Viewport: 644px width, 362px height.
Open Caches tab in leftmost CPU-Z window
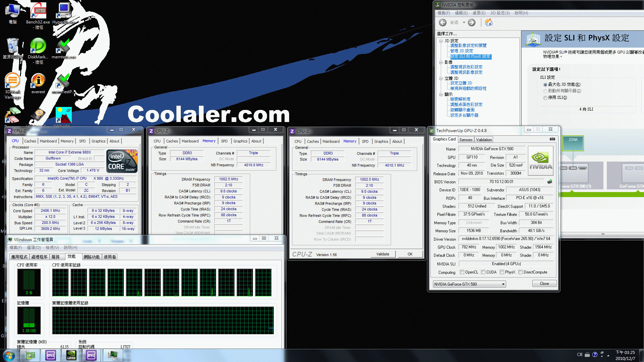(x=30, y=141)
